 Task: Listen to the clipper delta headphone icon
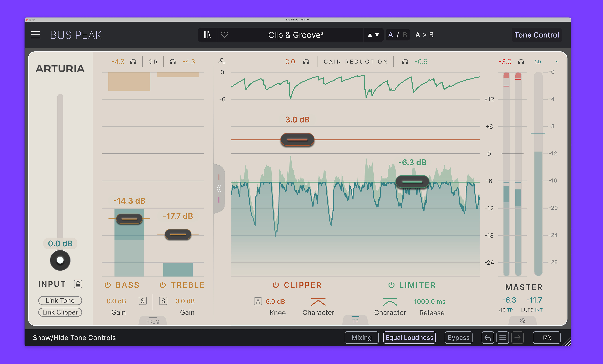(x=306, y=62)
